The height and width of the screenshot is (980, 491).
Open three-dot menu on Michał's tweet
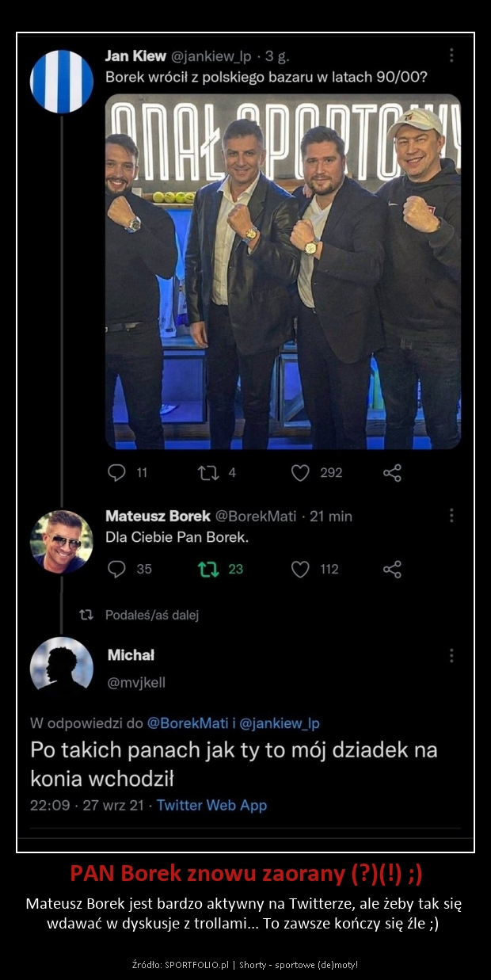[451, 655]
